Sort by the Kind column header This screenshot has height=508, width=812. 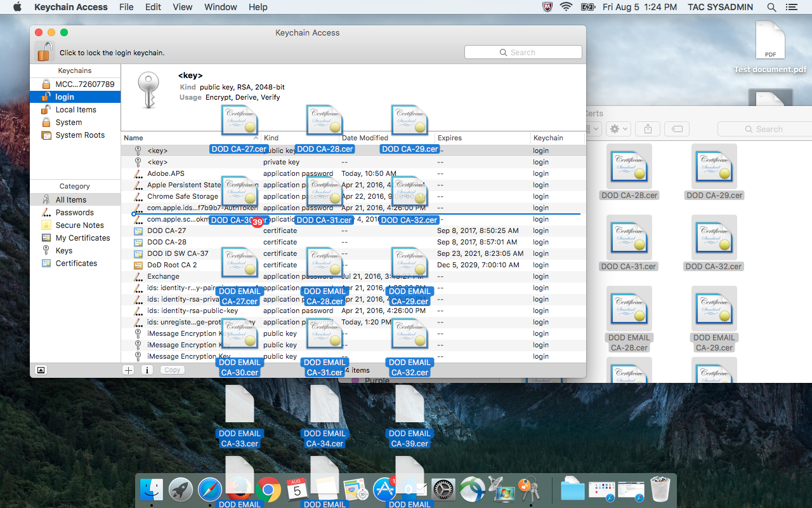(x=300, y=138)
